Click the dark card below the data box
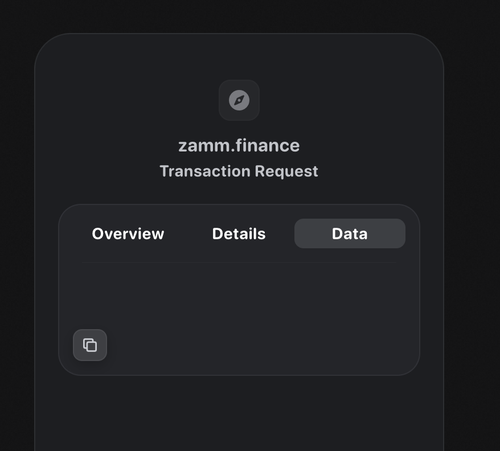 [239, 413]
